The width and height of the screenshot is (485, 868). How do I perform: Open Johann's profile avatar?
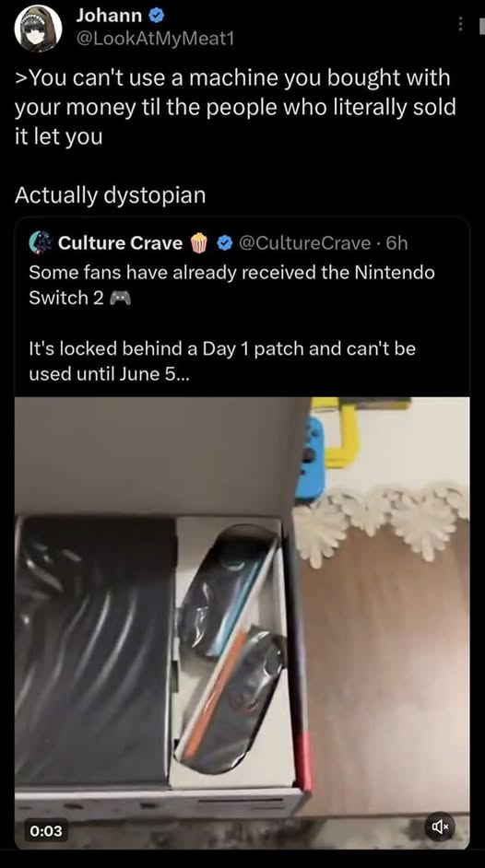tap(38, 29)
